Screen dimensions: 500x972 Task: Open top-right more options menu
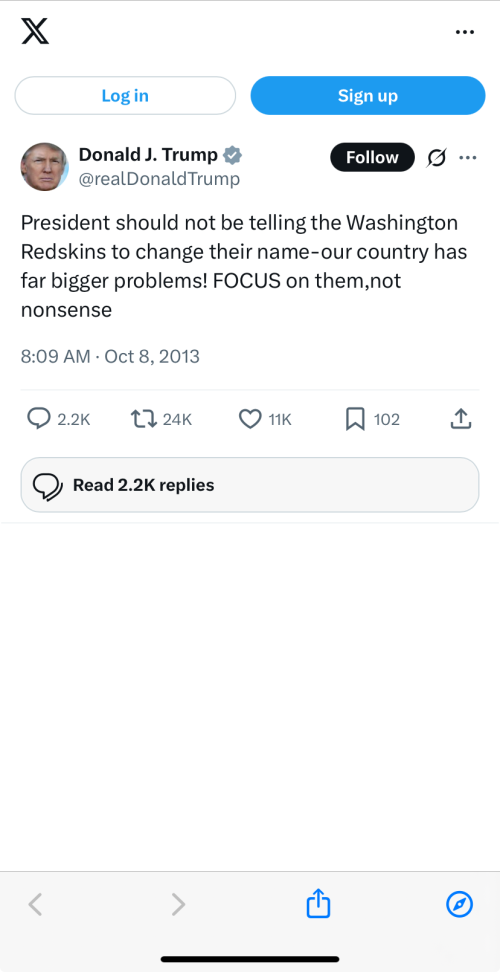465,32
